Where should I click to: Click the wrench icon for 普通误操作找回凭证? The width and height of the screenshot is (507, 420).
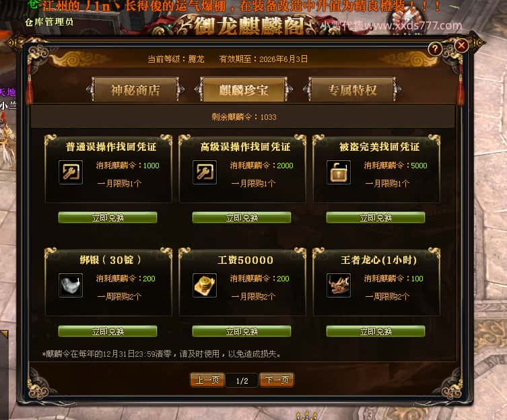[x=71, y=172]
